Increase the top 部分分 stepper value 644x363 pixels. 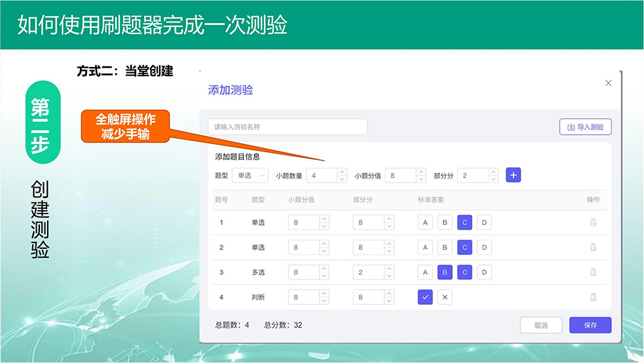(x=493, y=172)
